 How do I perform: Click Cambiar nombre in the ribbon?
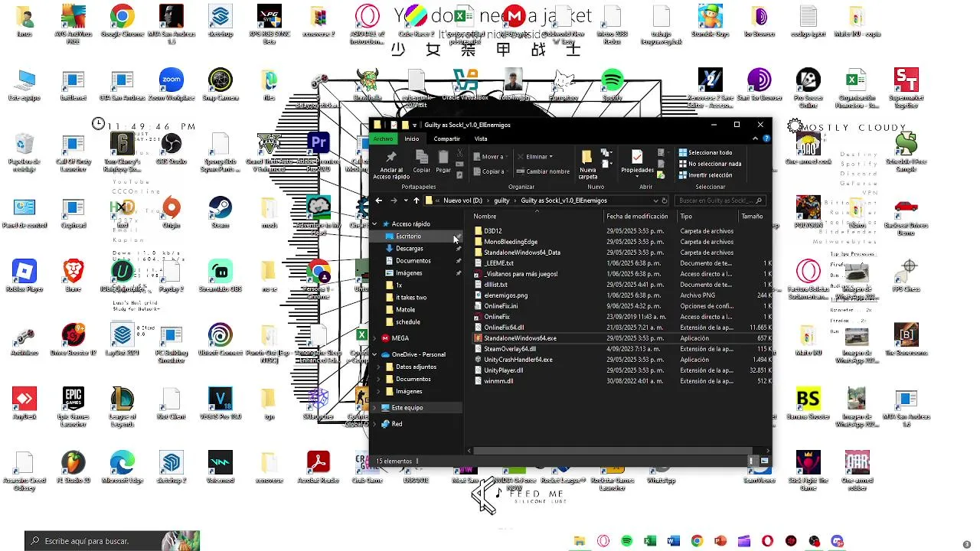tap(543, 171)
